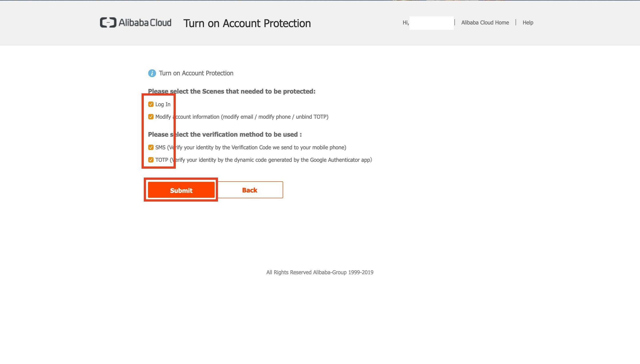Open the Alibaba Cloud Home link
The width and height of the screenshot is (640, 364).
[x=485, y=23]
